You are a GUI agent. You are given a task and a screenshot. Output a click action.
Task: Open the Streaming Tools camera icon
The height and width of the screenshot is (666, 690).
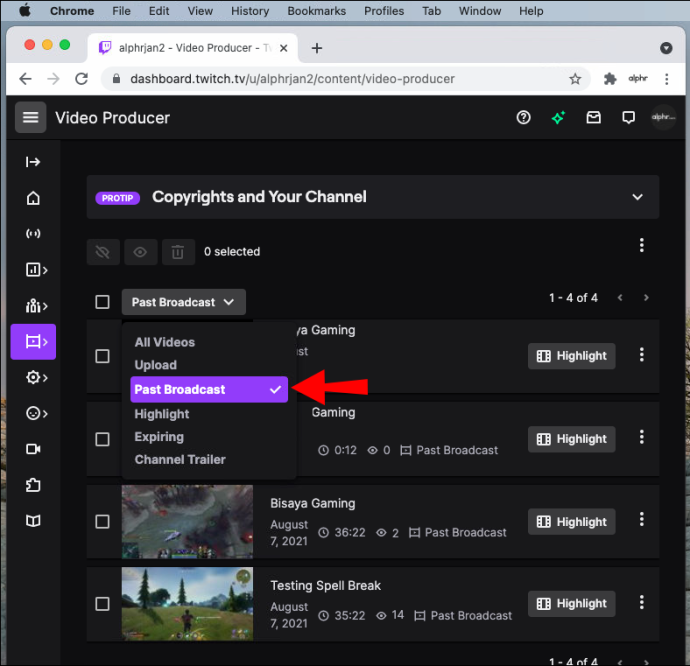pyautogui.click(x=33, y=449)
